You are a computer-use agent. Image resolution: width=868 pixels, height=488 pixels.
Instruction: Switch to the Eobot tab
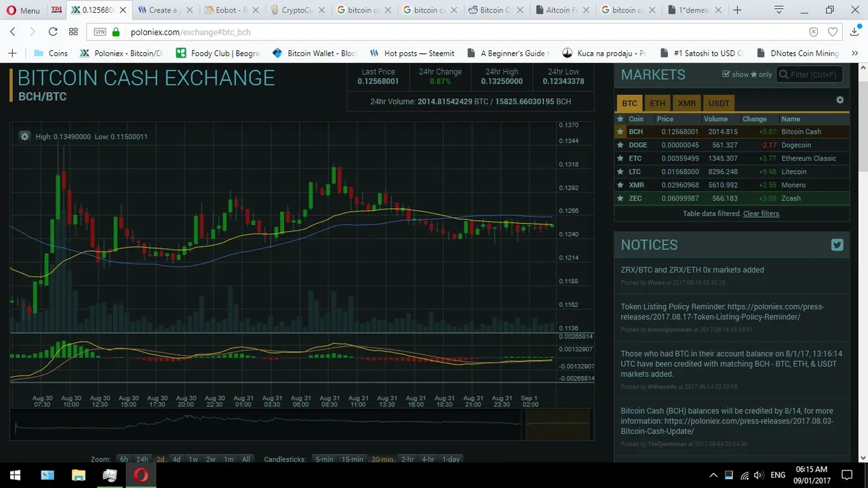click(233, 10)
